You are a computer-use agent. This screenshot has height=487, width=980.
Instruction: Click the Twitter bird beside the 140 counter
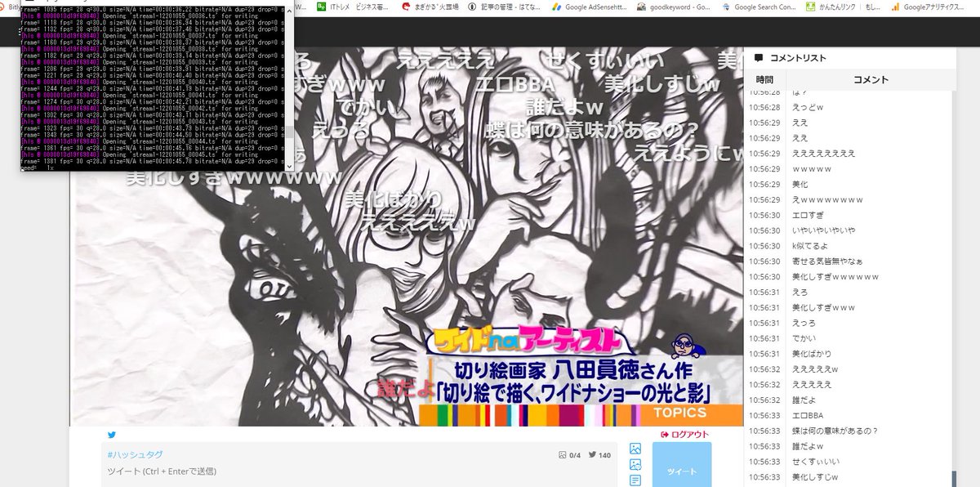tap(593, 454)
